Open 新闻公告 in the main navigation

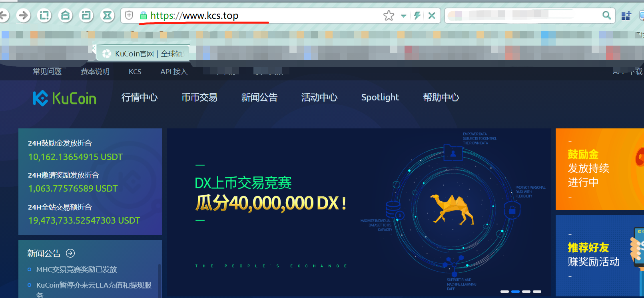point(259,97)
